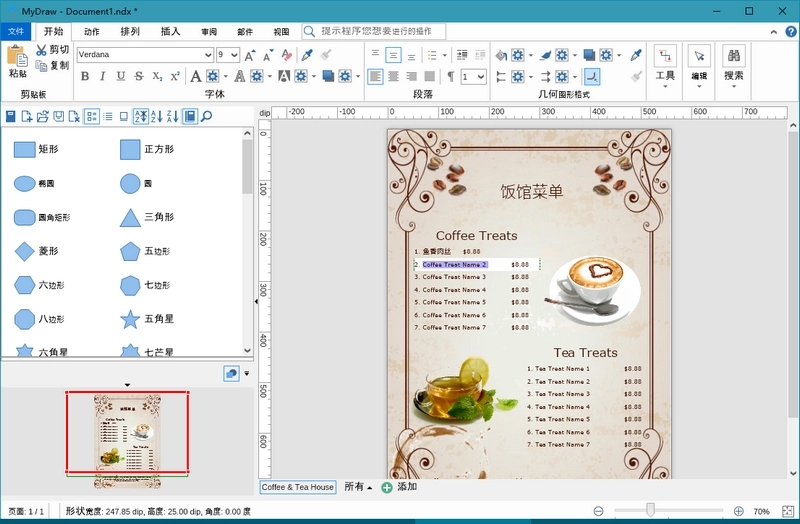Click the binoculars search (搜索) icon

click(x=734, y=56)
